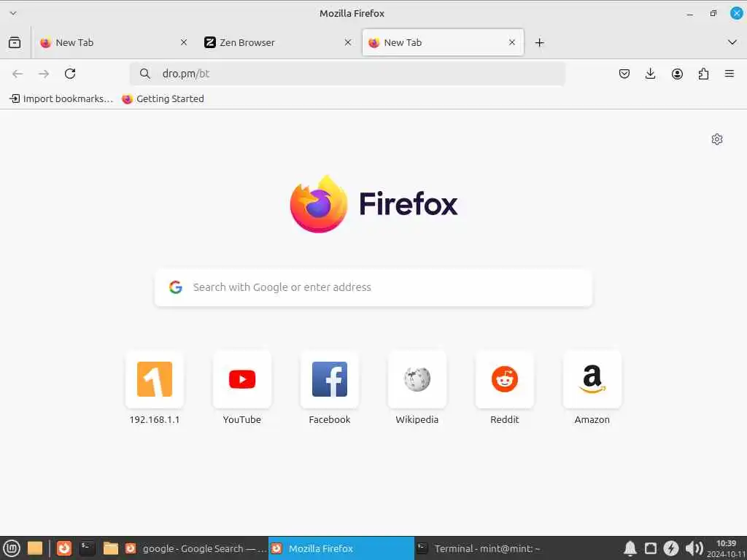This screenshot has width=747, height=560.
Task: Close the Zen Browser tab
Action: click(348, 42)
